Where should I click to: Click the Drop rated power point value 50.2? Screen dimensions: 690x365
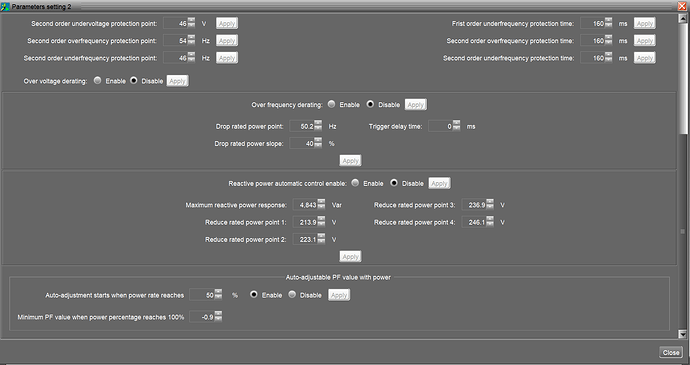click(x=302, y=126)
